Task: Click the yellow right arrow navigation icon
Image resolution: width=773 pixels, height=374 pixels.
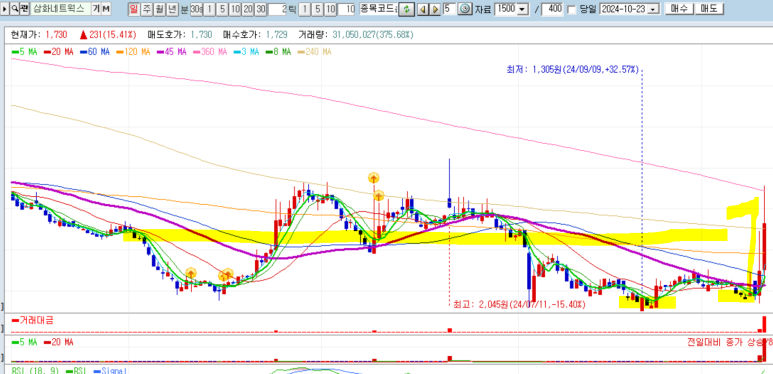Action: point(435,9)
